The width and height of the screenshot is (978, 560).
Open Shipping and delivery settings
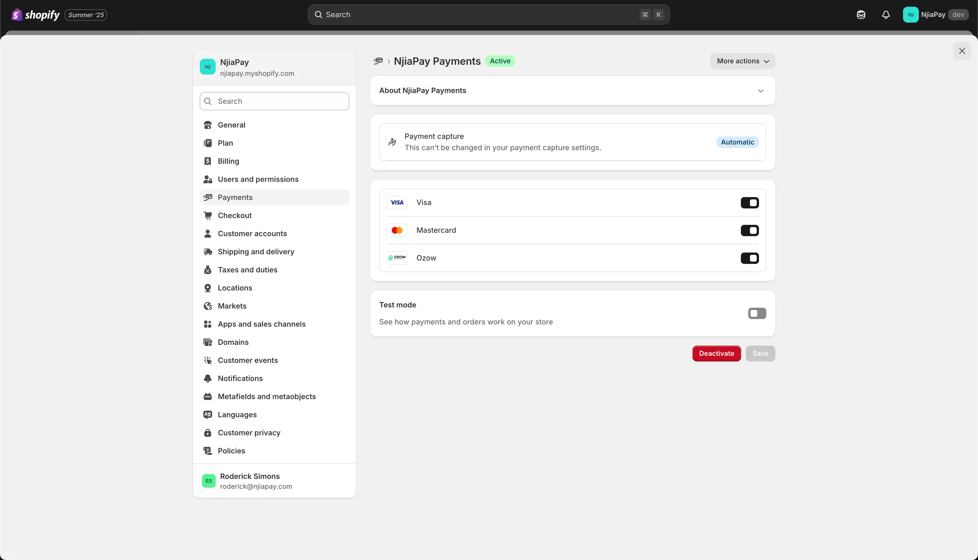click(256, 251)
